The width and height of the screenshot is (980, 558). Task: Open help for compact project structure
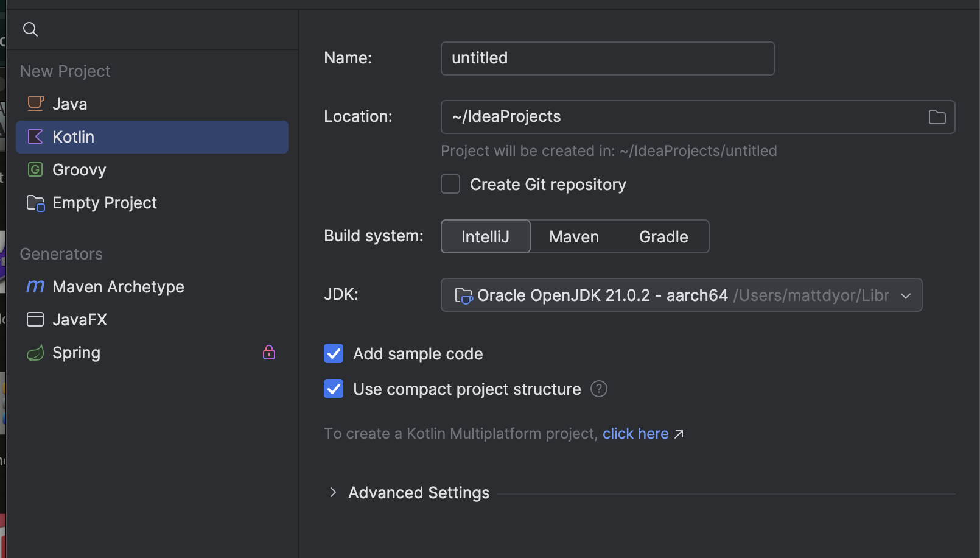tap(599, 389)
